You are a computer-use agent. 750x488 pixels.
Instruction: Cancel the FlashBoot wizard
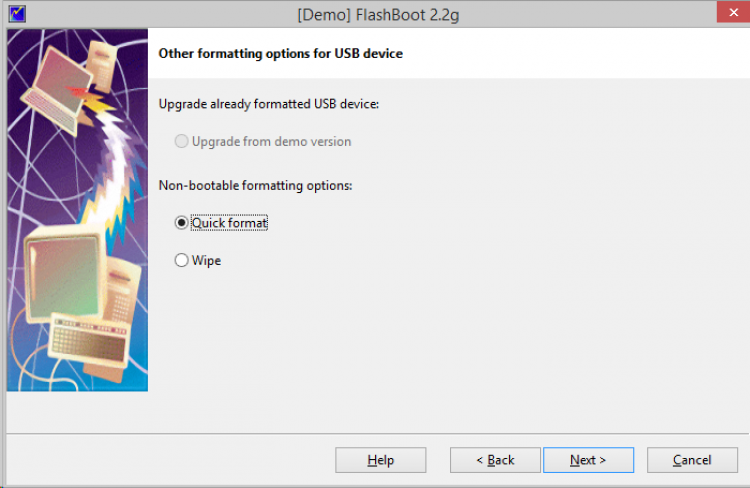692,460
